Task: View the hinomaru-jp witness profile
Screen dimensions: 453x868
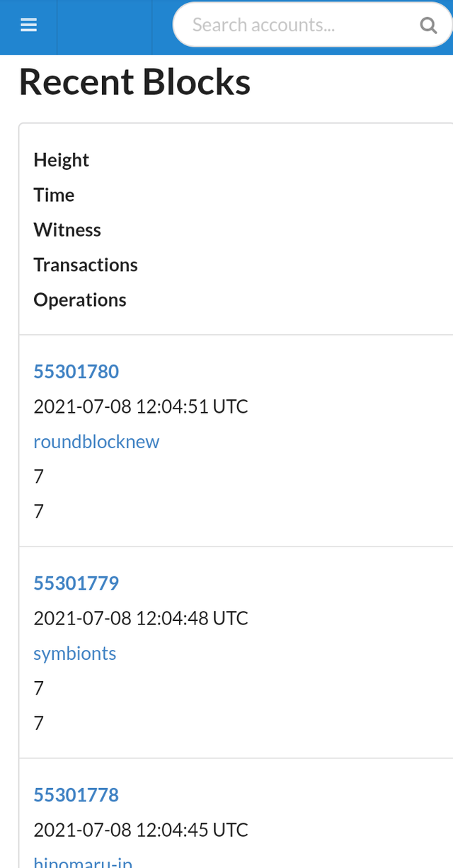Action: point(83,861)
